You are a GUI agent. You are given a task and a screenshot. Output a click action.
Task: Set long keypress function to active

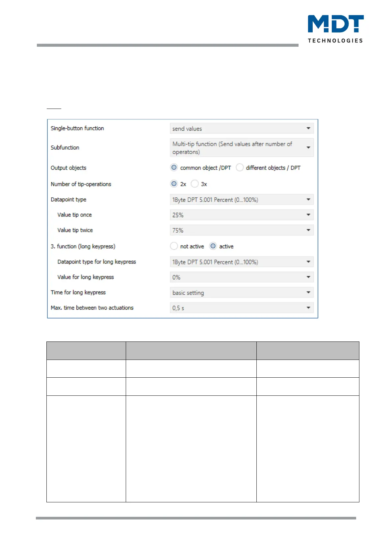point(213,246)
